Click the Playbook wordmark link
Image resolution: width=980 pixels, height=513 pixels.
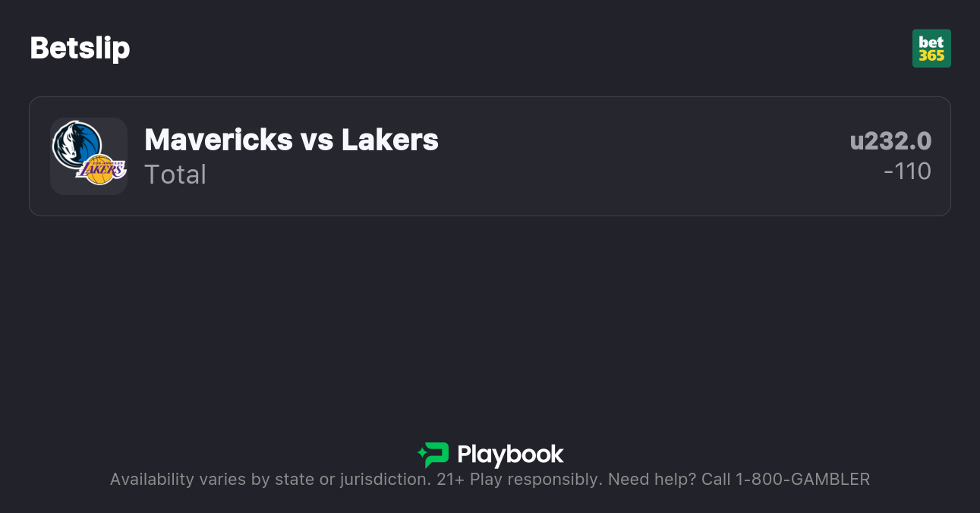tap(510, 455)
